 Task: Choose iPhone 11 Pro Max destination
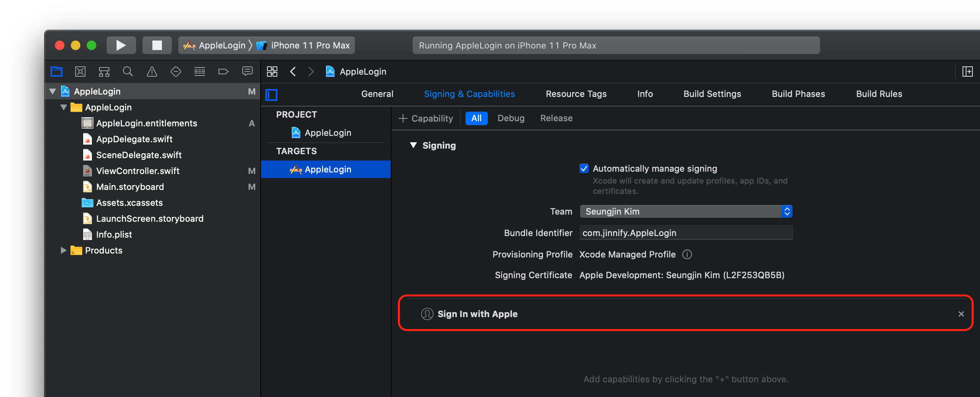click(304, 45)
